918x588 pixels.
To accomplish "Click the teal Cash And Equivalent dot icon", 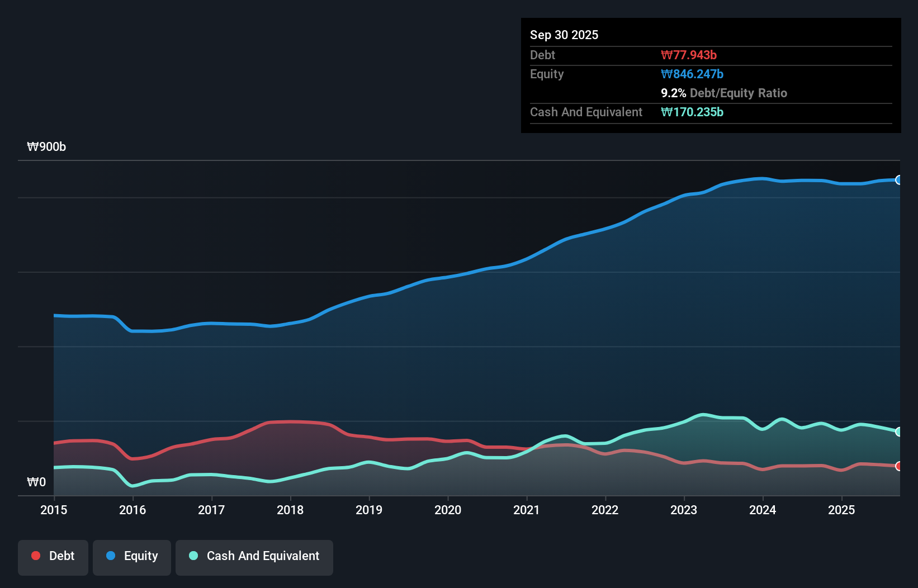I will [x=192, y=556].
